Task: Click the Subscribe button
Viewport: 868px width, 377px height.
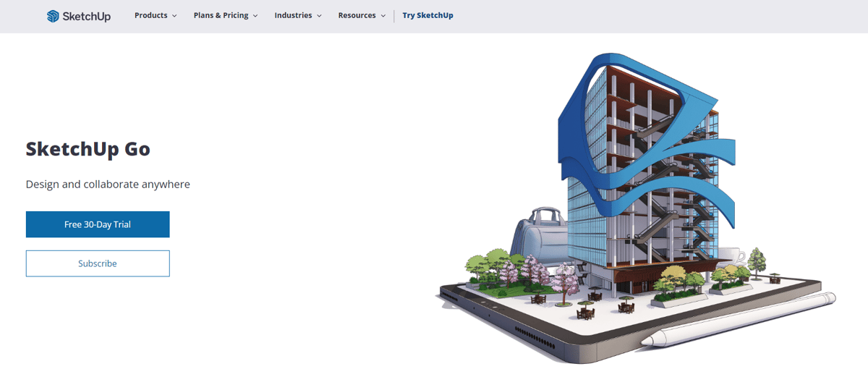Action: [98, 263]
